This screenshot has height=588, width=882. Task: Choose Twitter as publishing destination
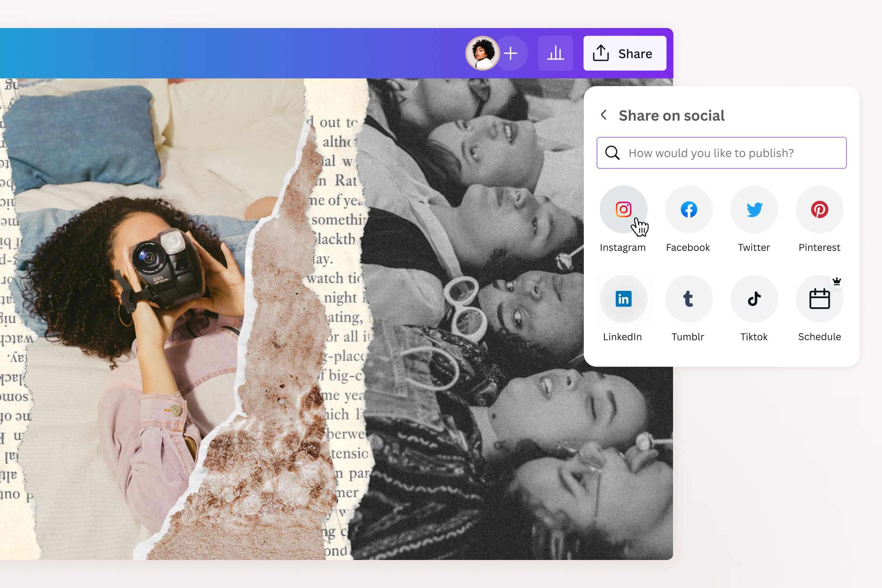pyautogui.click(x=754, y=209)
